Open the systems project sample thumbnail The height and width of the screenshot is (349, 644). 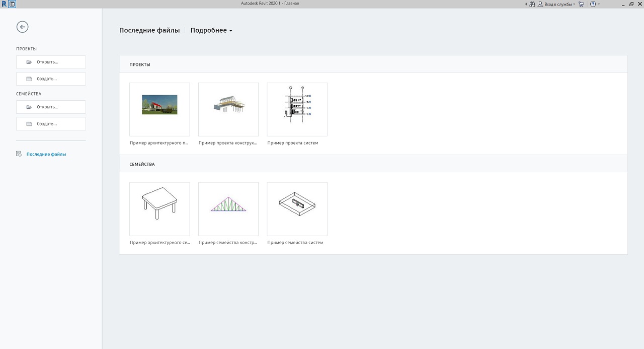click(x=297, y=109)
